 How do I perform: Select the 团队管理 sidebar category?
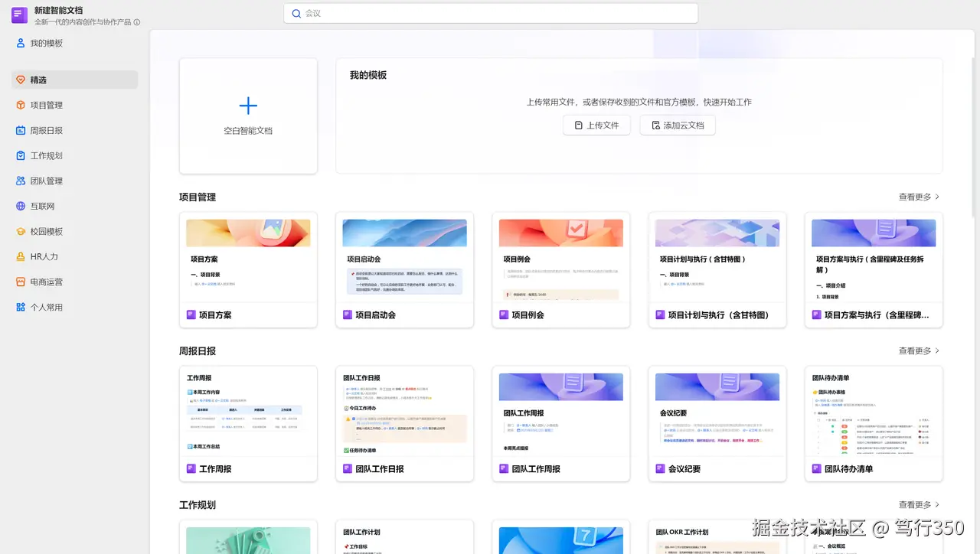tap(74, 181)
